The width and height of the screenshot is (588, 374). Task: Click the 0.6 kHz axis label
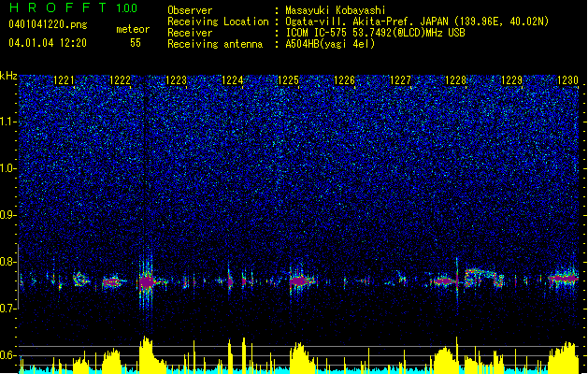click(x=8, y=355)
